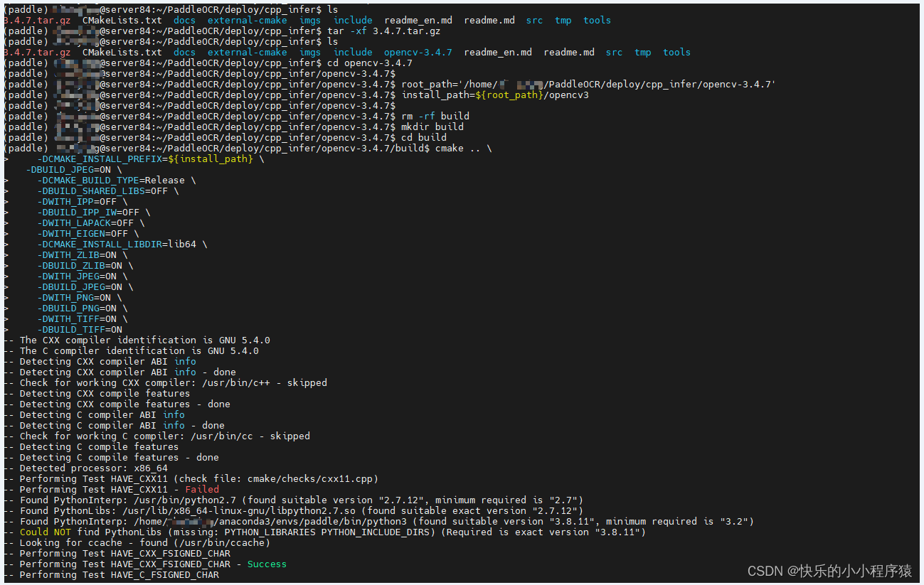Click 'The C compiler identification is GNU 5.4.0'
The height and width of the screenshot is (585, 924).
point(139,351)
